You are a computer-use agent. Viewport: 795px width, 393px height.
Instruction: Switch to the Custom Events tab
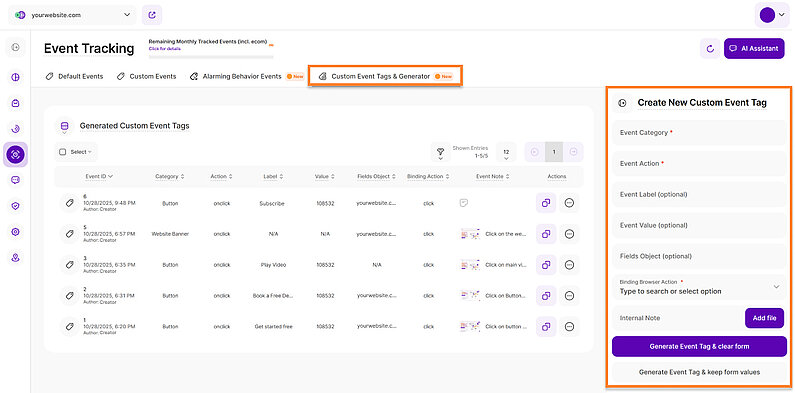147,77
